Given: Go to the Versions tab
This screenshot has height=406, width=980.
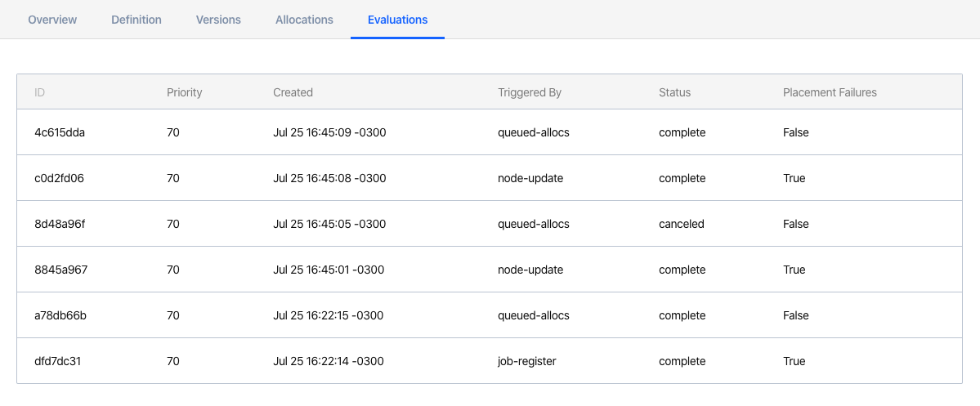Looking at the screenshot, I should [x=218, y=20].
